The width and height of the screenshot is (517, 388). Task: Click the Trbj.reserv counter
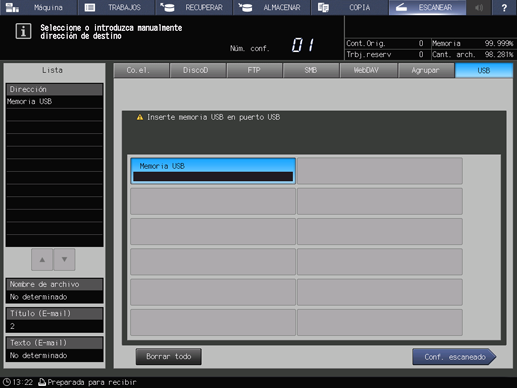click(385, 54)
